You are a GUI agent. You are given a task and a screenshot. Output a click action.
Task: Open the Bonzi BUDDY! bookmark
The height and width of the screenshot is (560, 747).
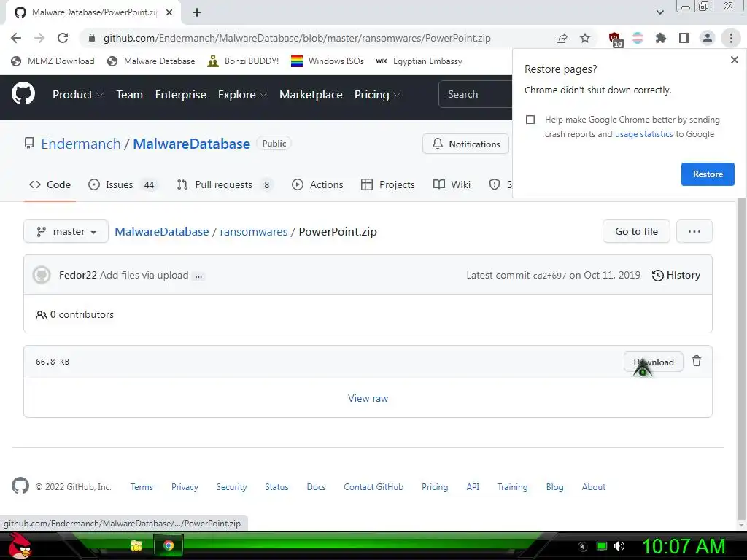(243, 61)
